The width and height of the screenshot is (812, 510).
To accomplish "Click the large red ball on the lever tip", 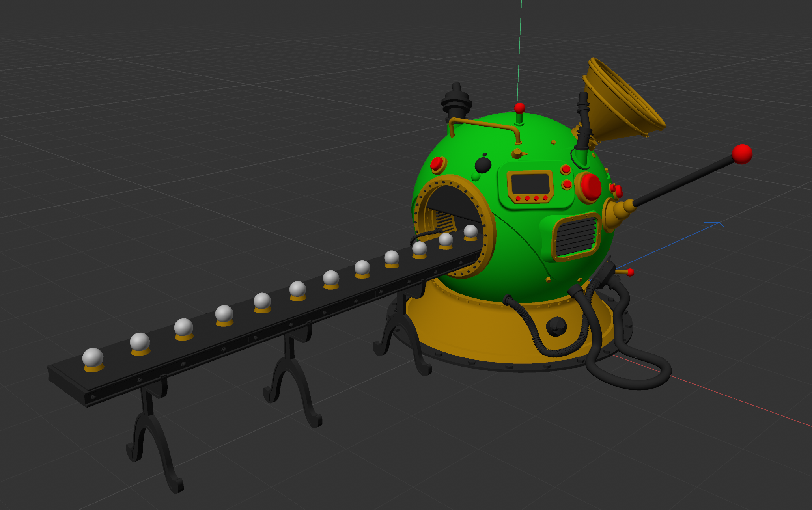I will (x=742, y=154).
